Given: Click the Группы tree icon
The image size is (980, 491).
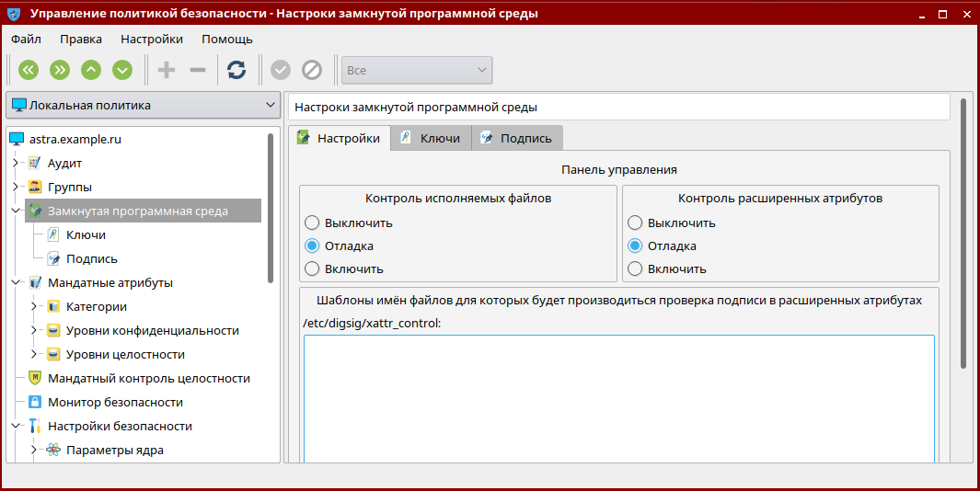Looking at the screenshot, I should click(x=35, y=187).
